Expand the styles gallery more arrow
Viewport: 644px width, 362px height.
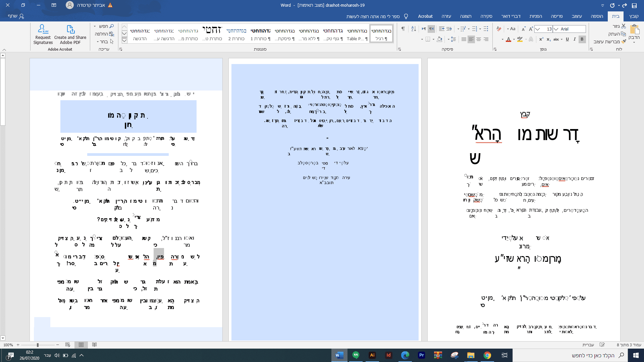[x=124, y=41]
